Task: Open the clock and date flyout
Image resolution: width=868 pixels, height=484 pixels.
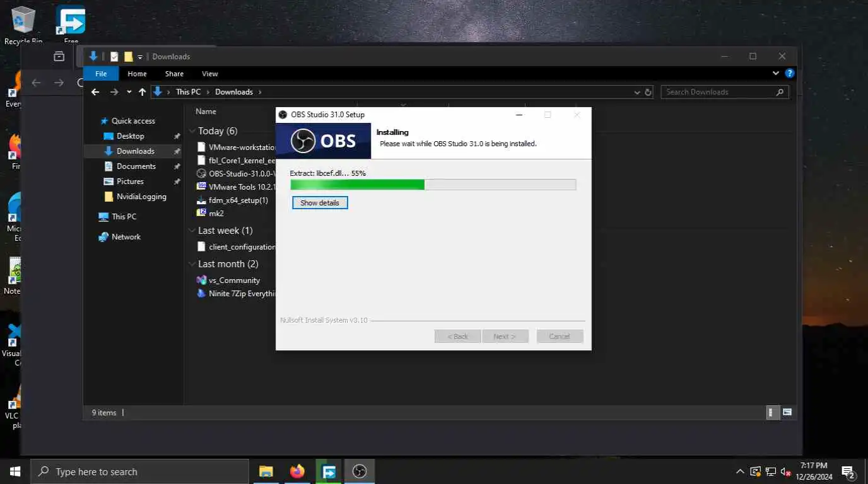Action: point(814,471)
